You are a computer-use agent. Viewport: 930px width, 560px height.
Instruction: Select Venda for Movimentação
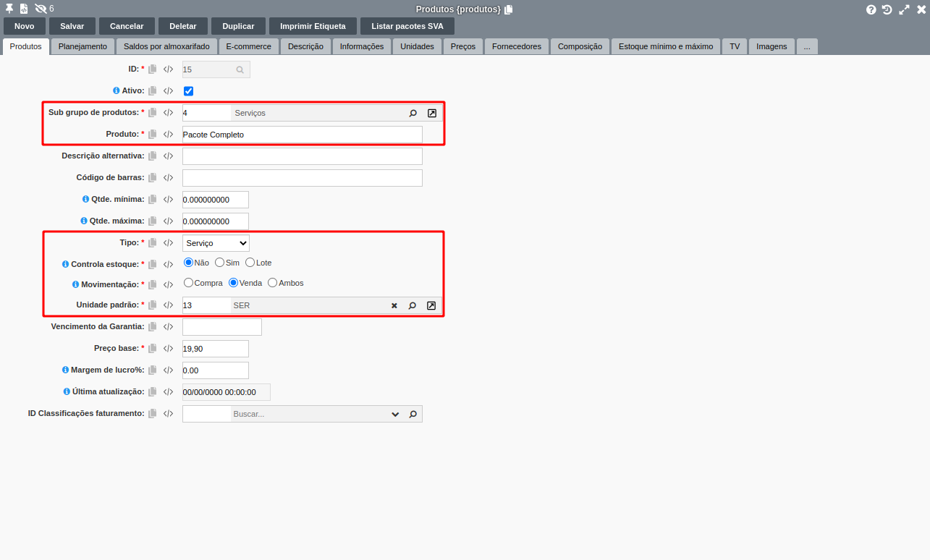coord(234,283)
